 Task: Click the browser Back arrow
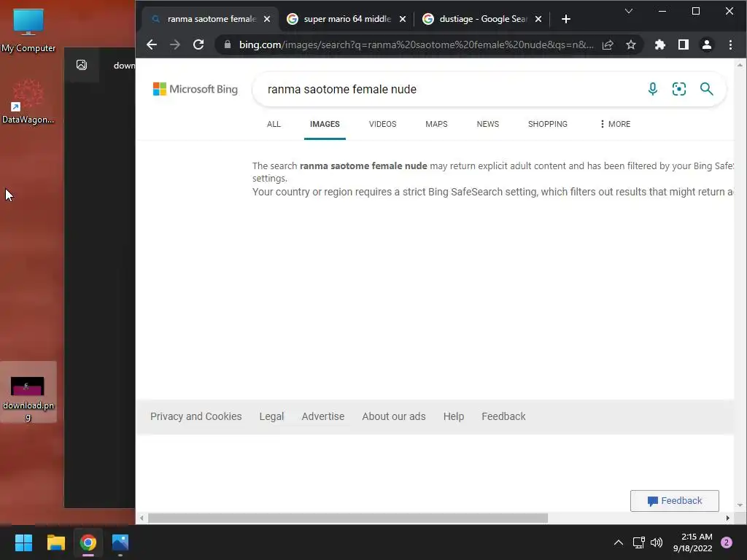(152, 44)
